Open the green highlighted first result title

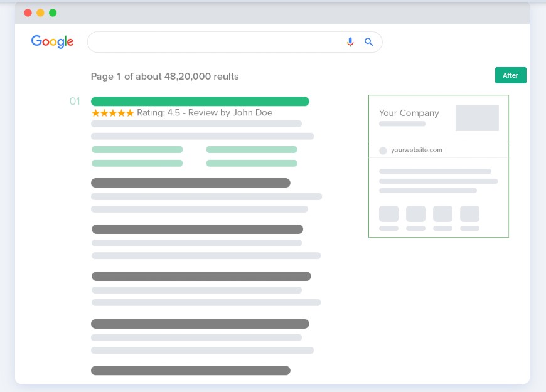coord(200,102)
